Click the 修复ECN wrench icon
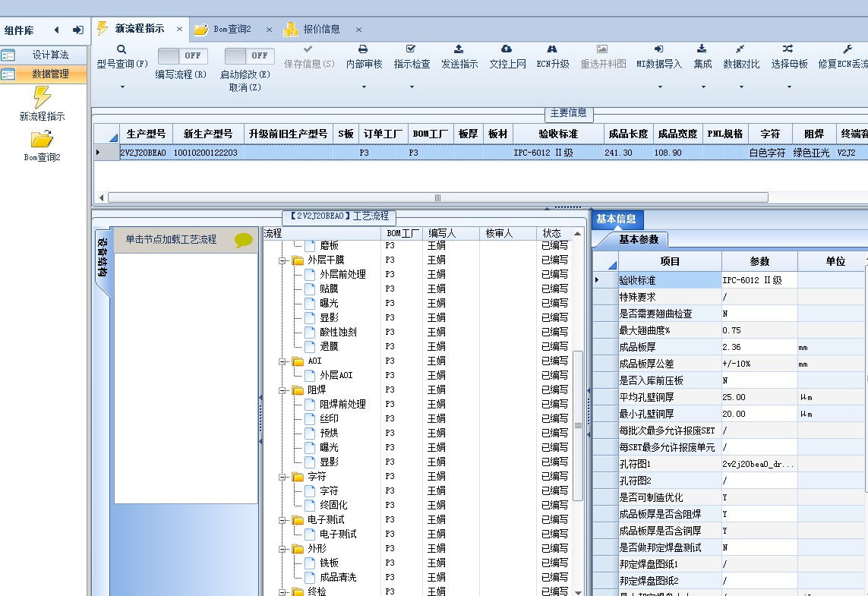This screenshot has width=868, height=596. (847, 49)
